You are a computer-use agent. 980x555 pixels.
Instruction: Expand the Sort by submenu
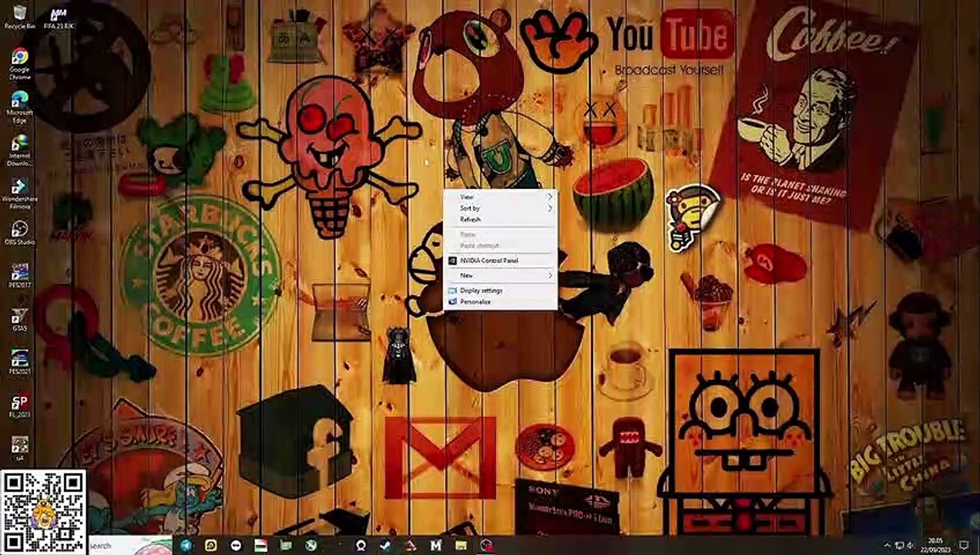pos(500,208)
